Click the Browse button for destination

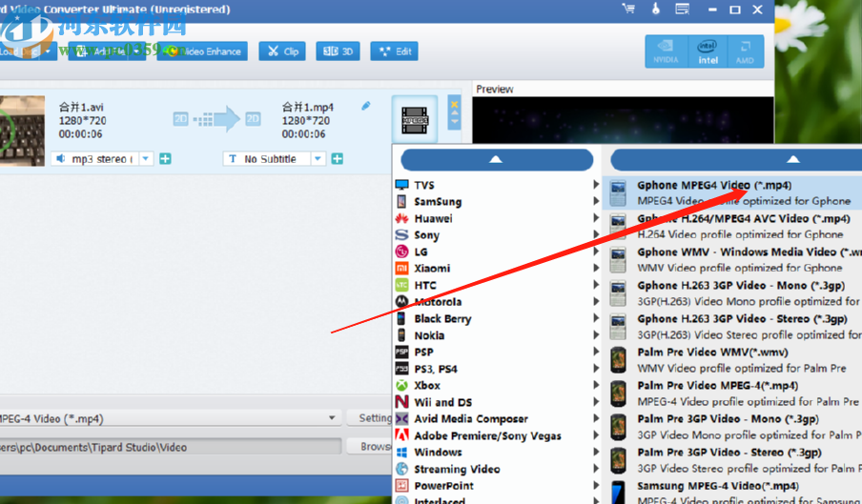click(x=370, y=446)
